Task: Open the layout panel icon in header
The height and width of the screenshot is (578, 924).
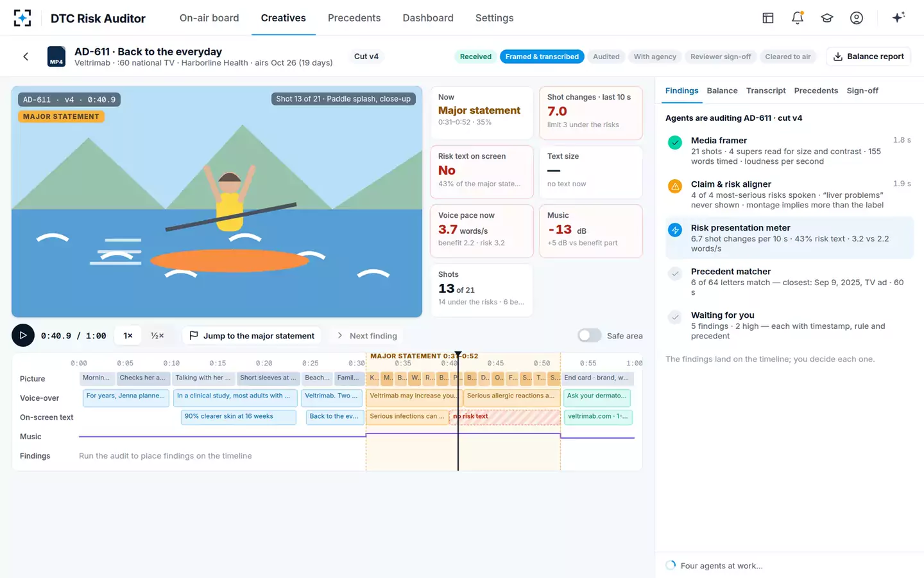Action: coord(768,18)
